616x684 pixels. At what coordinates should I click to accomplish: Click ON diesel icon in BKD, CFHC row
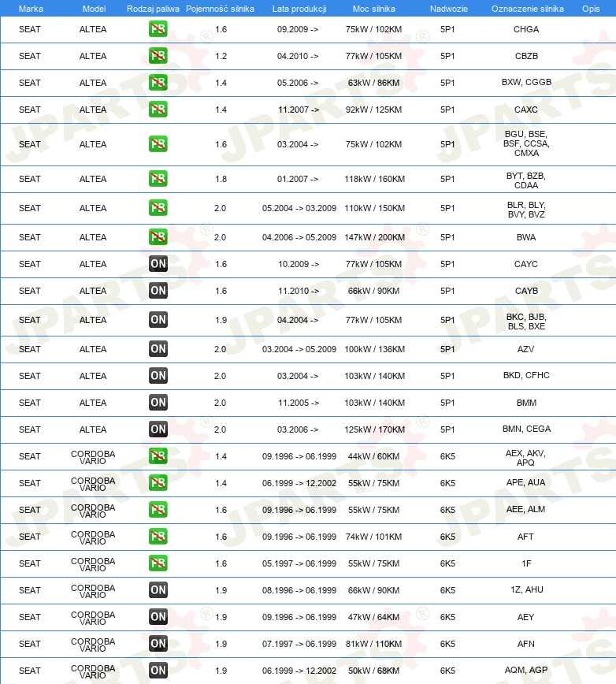(x=158, y=376)
